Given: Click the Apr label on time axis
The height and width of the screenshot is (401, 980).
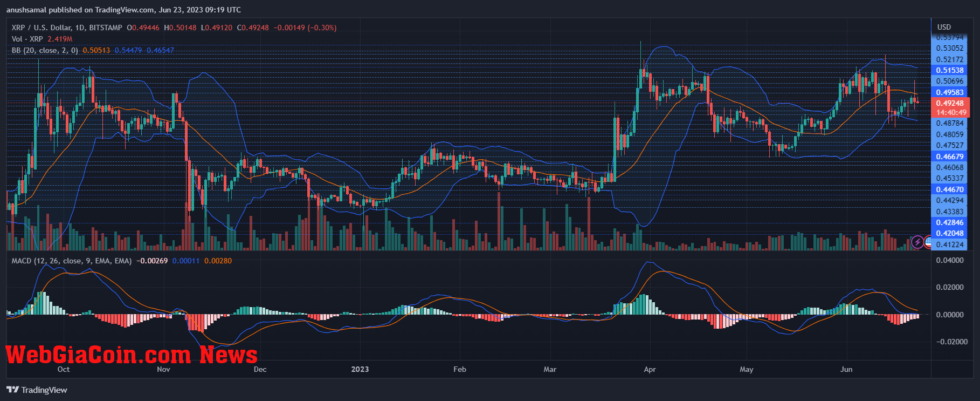Looking at the screenshot, I should [x=650, y=369].
